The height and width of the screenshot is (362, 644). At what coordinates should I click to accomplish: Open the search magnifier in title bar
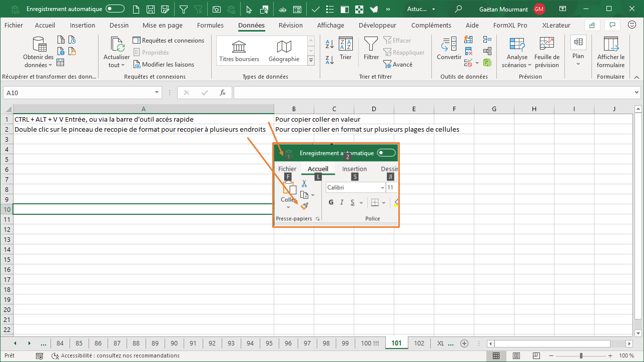pyautogui.click(x=458, y=9)
